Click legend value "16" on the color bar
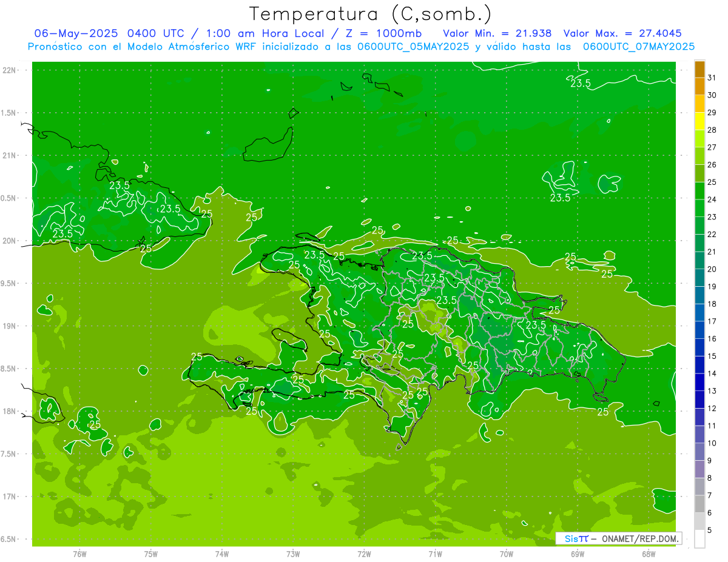This screenshot has width=728, height=562. coord(712,339)
